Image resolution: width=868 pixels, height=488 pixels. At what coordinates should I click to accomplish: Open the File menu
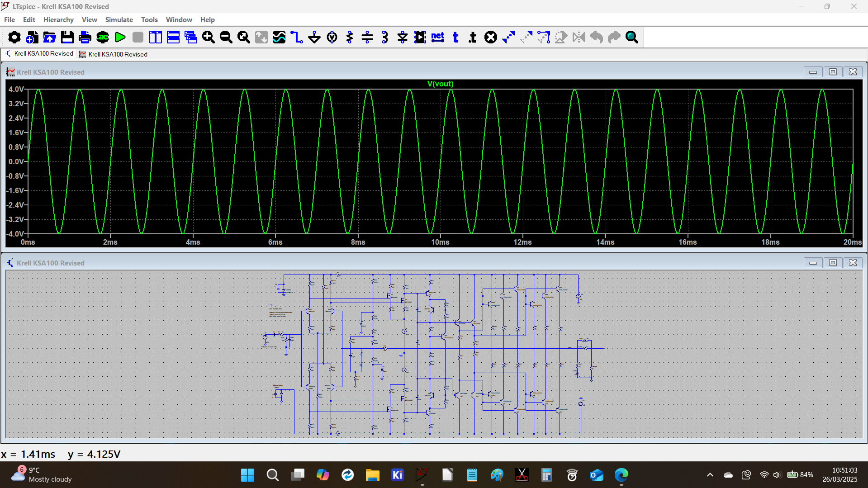(x=9, y=20)
